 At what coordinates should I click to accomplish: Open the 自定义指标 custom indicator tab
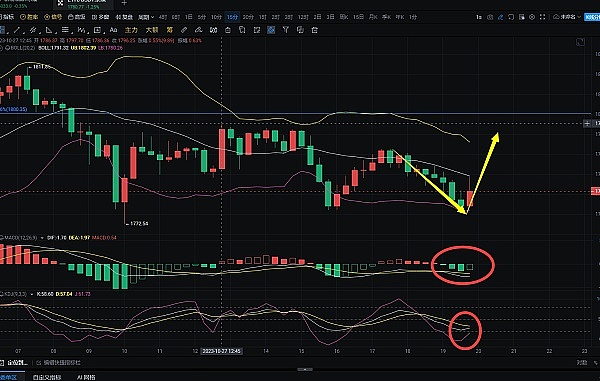[47, 377]
